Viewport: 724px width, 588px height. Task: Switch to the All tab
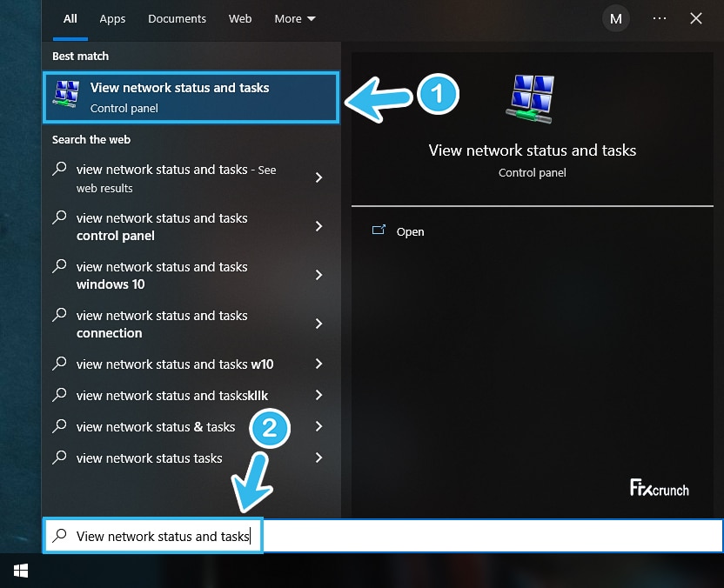click(x=70, y=19)
